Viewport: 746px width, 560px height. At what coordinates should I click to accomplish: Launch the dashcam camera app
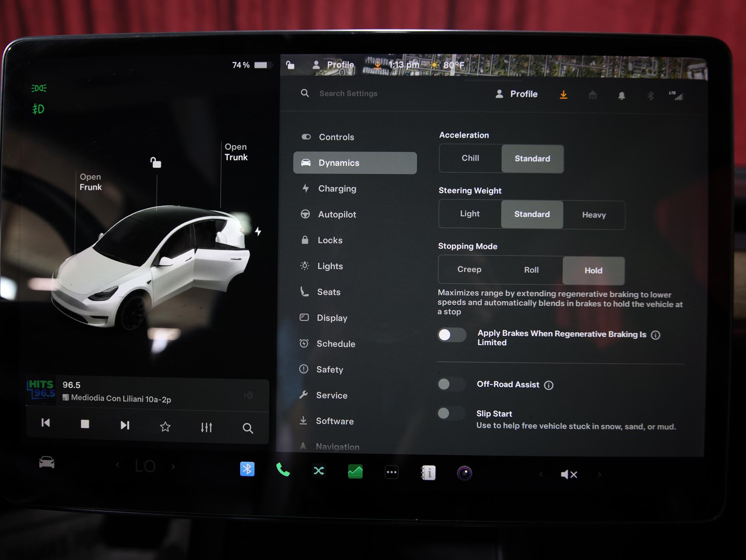pos(464,473)
